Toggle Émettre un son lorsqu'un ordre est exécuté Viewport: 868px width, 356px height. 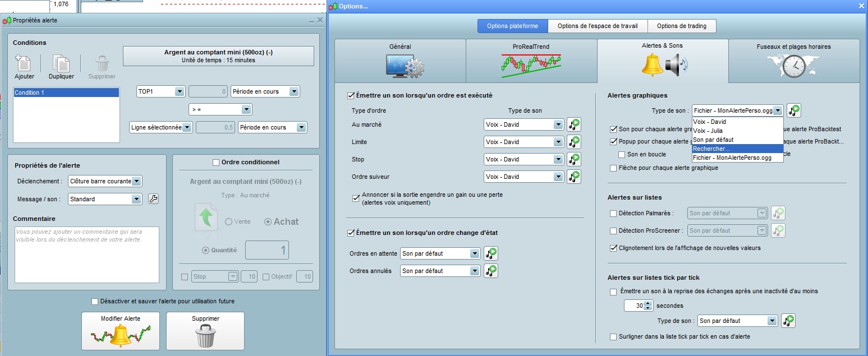tap(351, 96)
